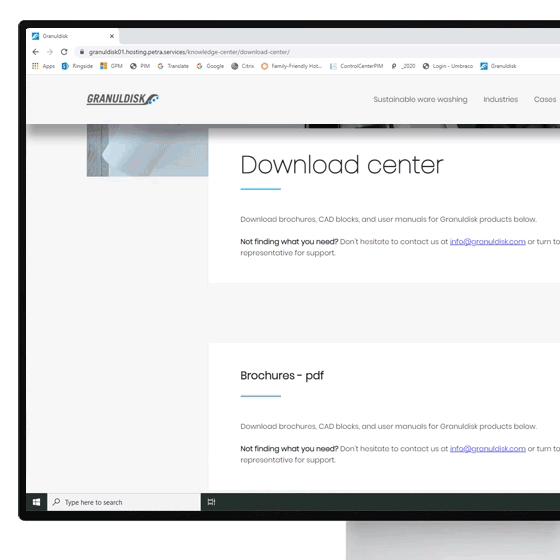Open the PIM bookmark

[x=140, y=66]
